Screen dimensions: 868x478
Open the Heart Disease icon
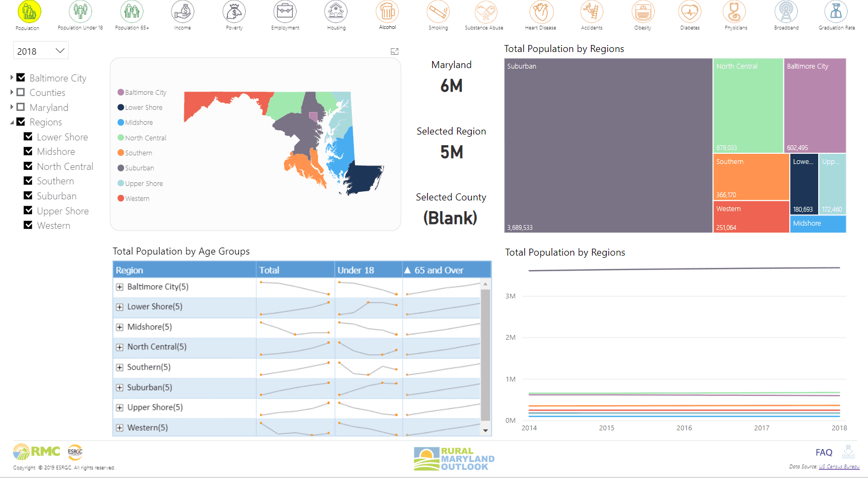click(541, 11)
